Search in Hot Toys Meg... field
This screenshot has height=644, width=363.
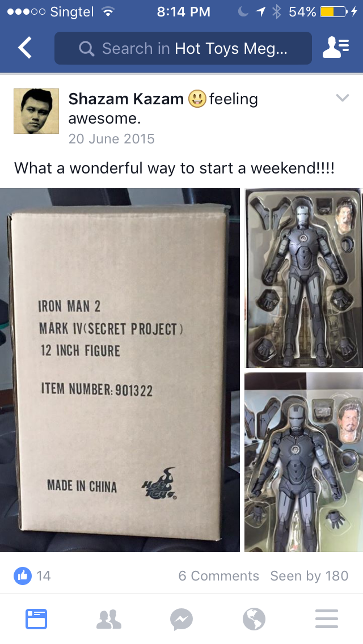click(x=183, y=48)
